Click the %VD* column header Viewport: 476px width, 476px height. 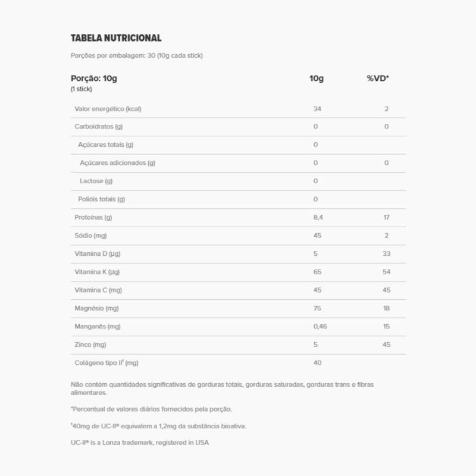[378, 79]
